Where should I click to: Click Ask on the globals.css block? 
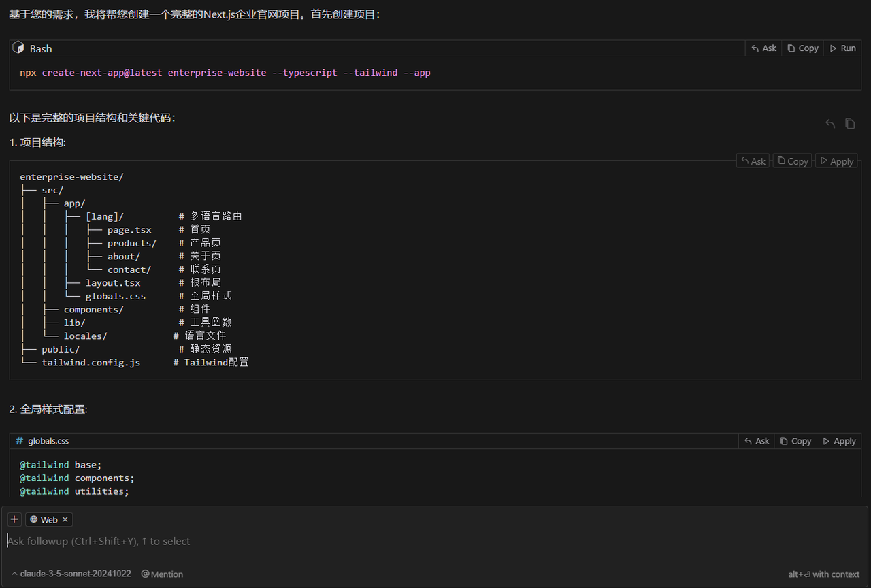[x=757, y=441]
